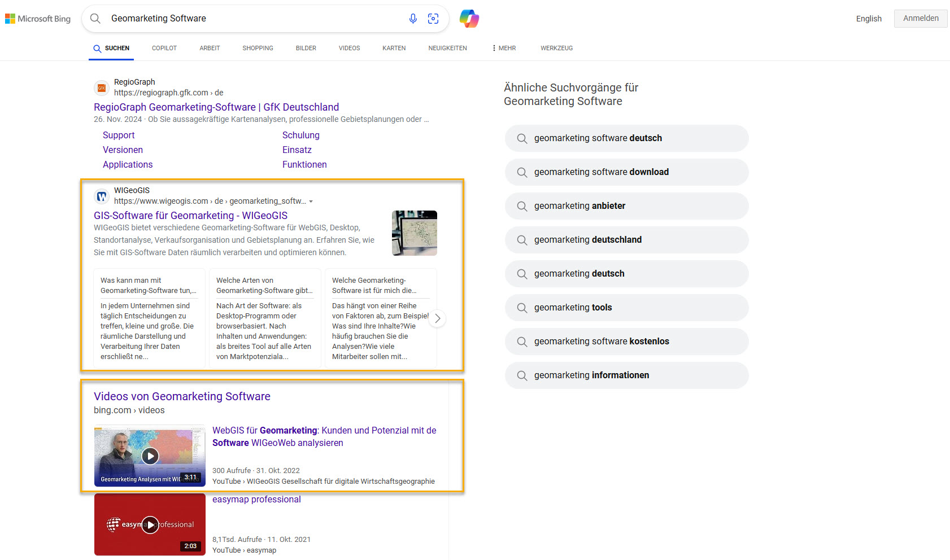950x560 pixels.
Task: Play the easymap professional video
Action: click(x=150, y=524)
